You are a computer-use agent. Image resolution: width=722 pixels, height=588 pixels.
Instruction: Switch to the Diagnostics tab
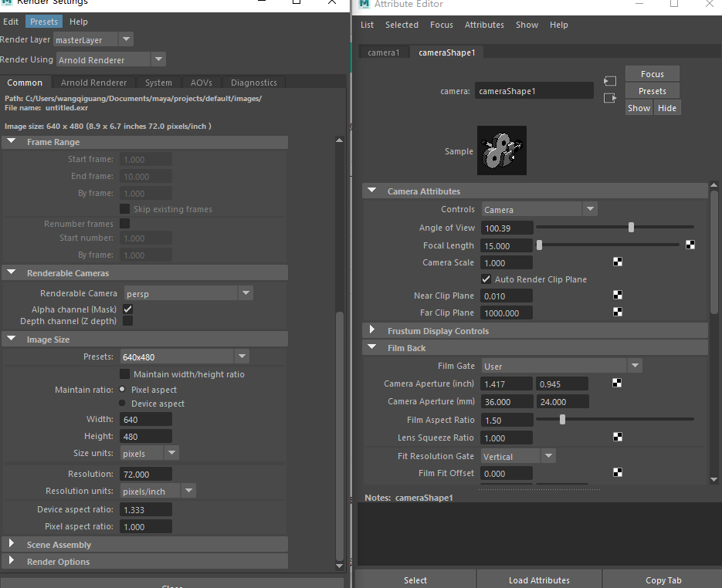tap(254, 83)
